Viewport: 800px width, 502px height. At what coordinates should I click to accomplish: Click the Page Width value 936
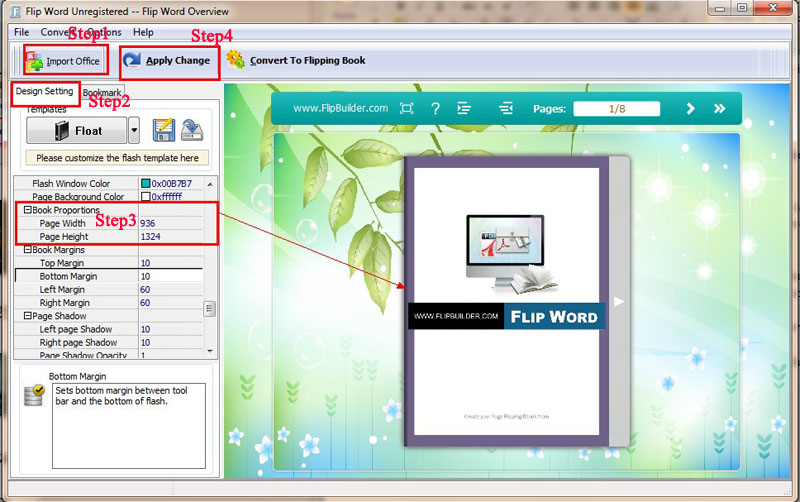[x=147, y=223]
